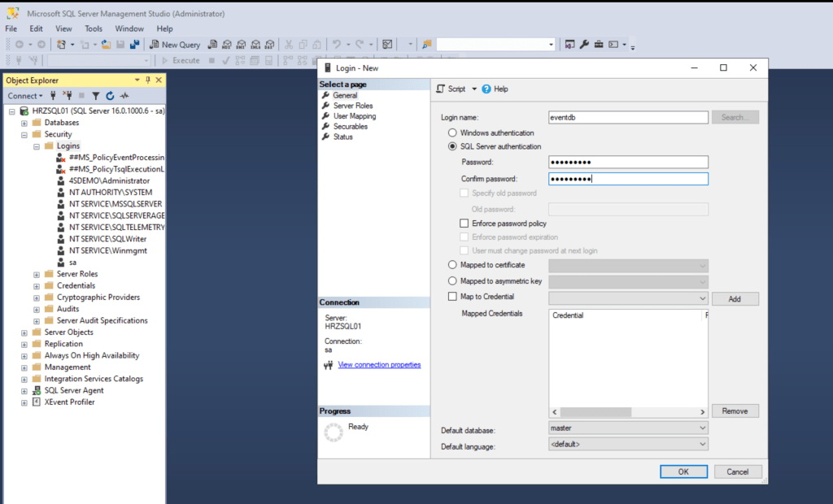Expand the Databases tree node
833x504 pixels.
click(24, 123)
